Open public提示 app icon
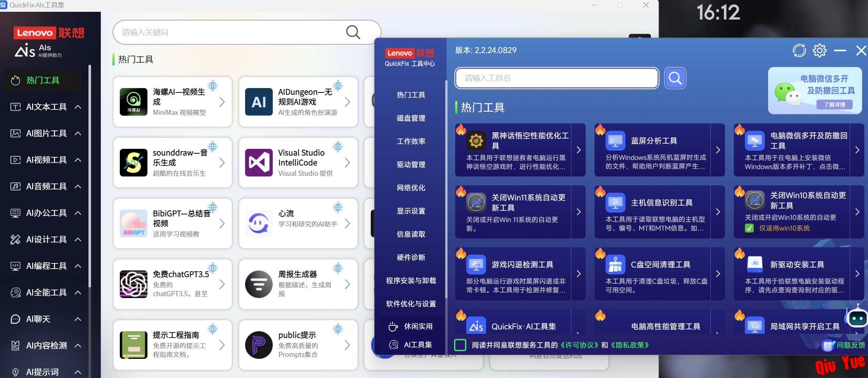This screenshot has width=868, height=378. tap(259, 345)
